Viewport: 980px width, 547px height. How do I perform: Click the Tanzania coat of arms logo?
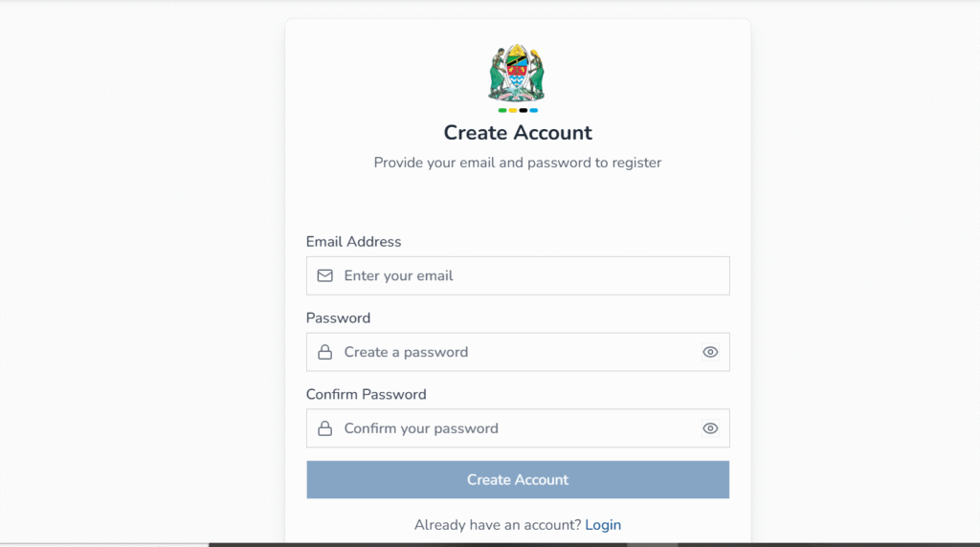click(x=516, y=73)
